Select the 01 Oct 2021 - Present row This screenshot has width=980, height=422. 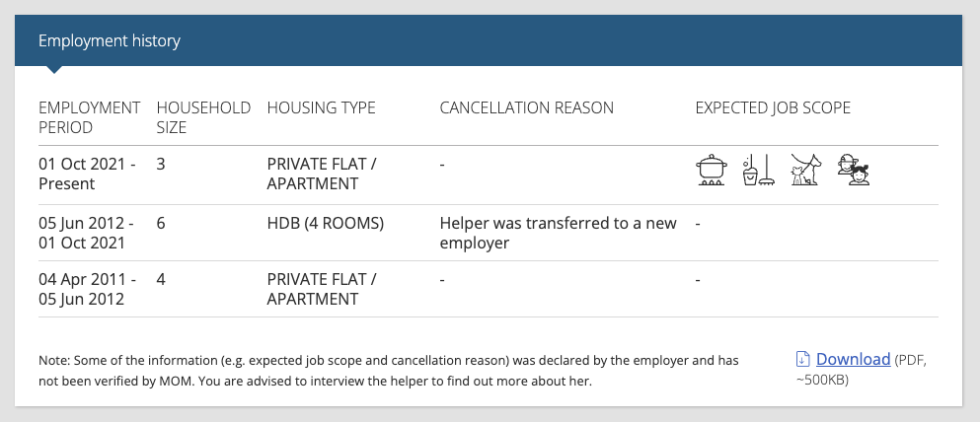click(x=489, y=175)
